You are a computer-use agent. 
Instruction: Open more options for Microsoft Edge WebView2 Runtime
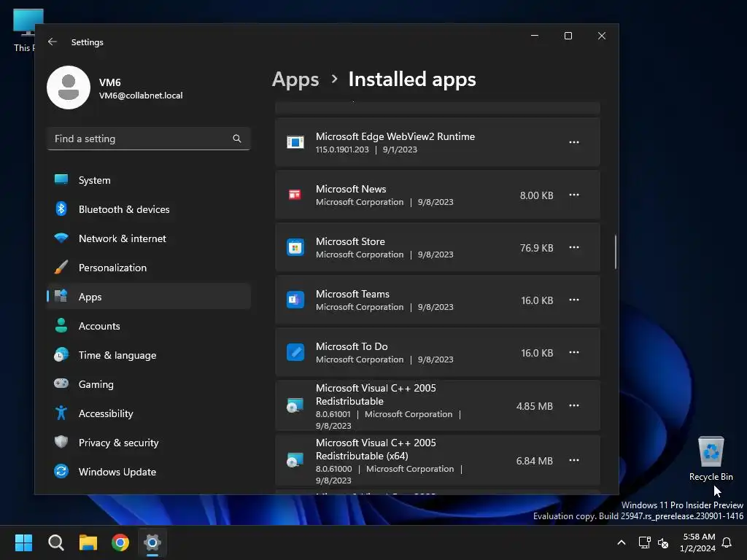(x=574, y=142)
